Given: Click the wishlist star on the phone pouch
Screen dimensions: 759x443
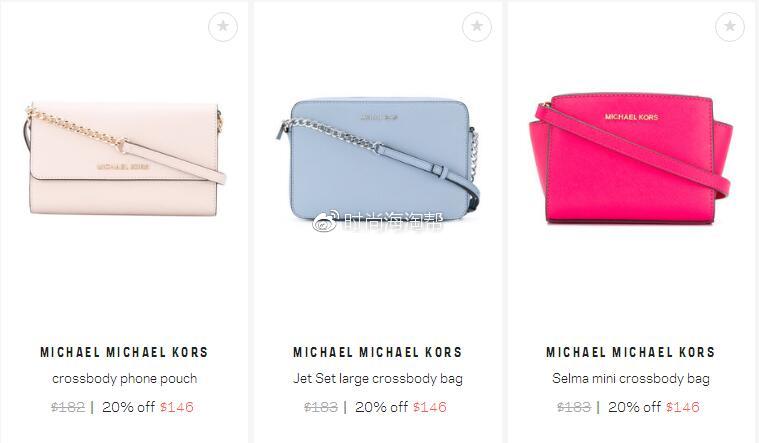Looking at the screenshot, I should pyautogui.click(x=223, y=27).
